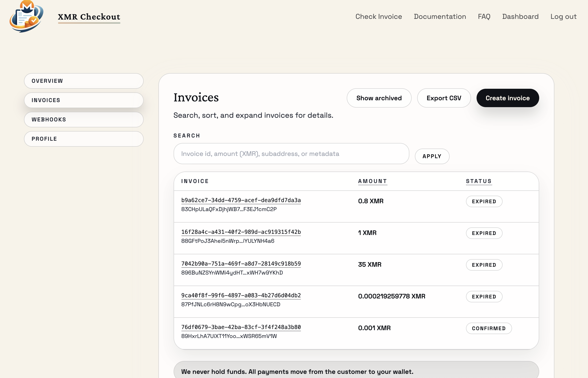The width and height of the screenshot is (588, 378).
Task: Click the Invoice column header
Action: click(x=195, y=181)
